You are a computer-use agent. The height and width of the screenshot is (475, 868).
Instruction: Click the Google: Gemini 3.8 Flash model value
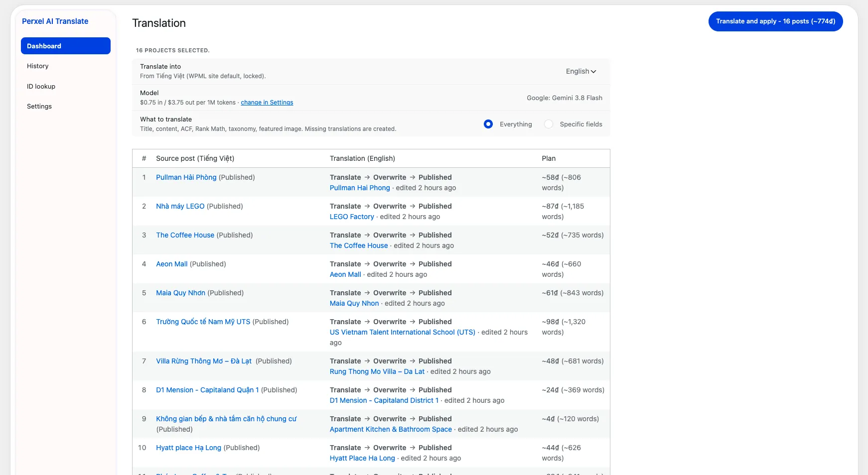[x=565, y=98]
